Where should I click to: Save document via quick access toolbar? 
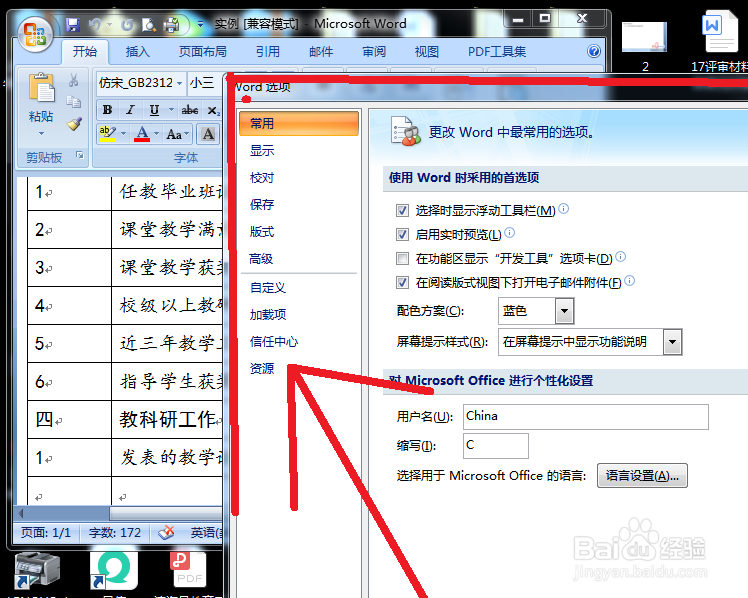(73, 24)
